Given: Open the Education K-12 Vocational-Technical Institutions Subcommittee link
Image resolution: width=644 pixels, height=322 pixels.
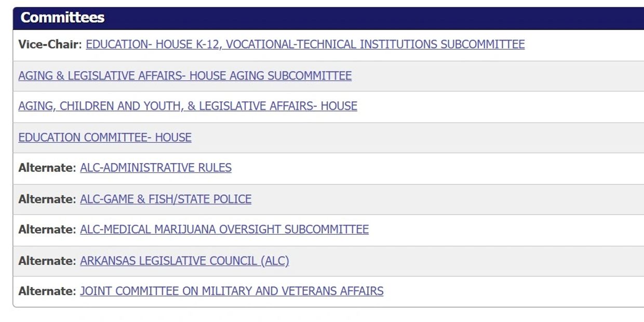Looking at the screenshot, I should coord(305,45).
